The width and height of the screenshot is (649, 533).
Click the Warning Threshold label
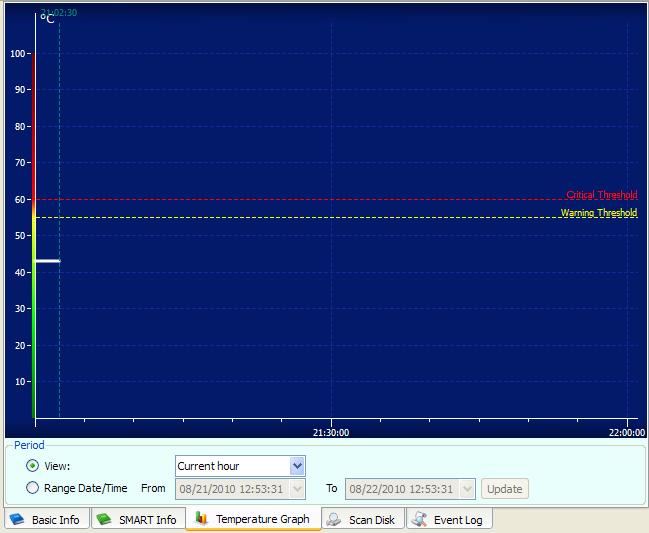[599, 213]
